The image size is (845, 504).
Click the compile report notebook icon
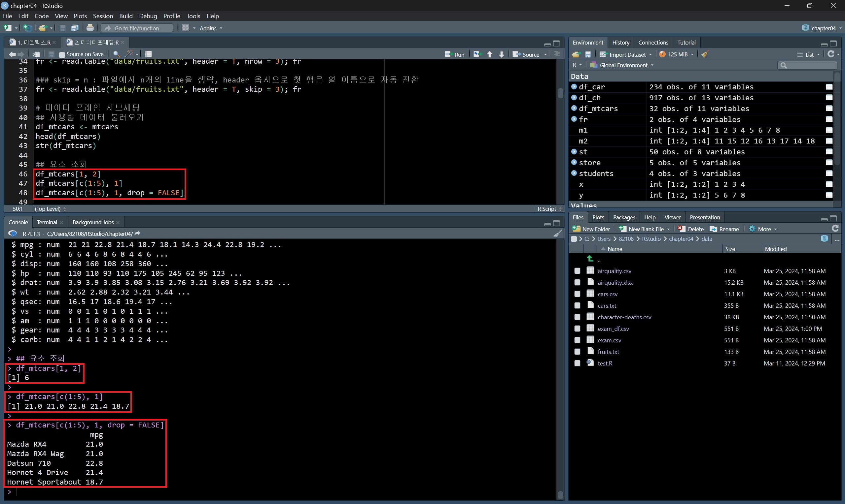point(148,54)
